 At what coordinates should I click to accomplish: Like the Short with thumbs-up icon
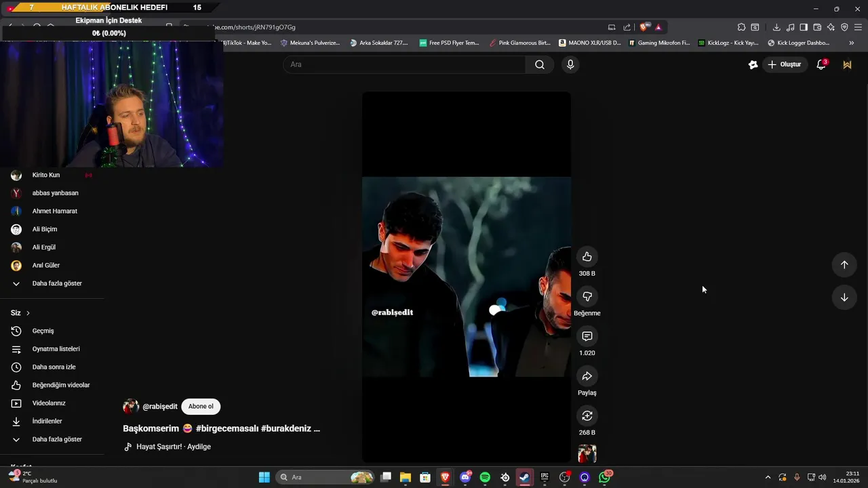point(587,257)
